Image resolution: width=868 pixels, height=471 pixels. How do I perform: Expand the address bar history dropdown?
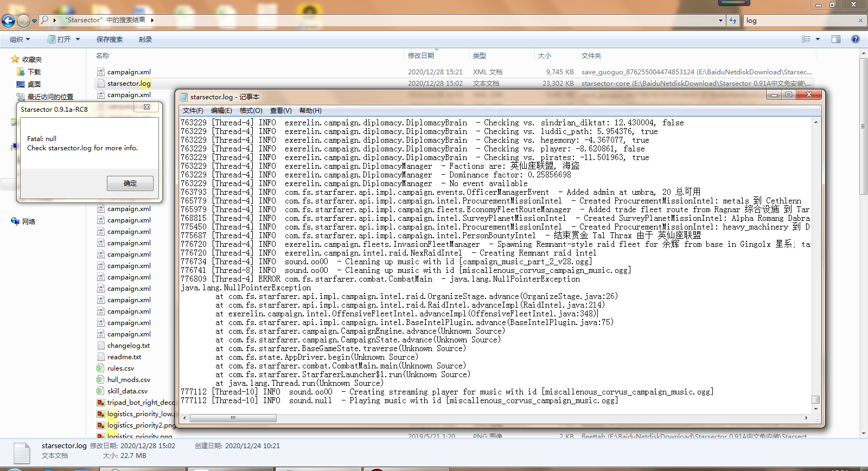[x=720, y=21]
